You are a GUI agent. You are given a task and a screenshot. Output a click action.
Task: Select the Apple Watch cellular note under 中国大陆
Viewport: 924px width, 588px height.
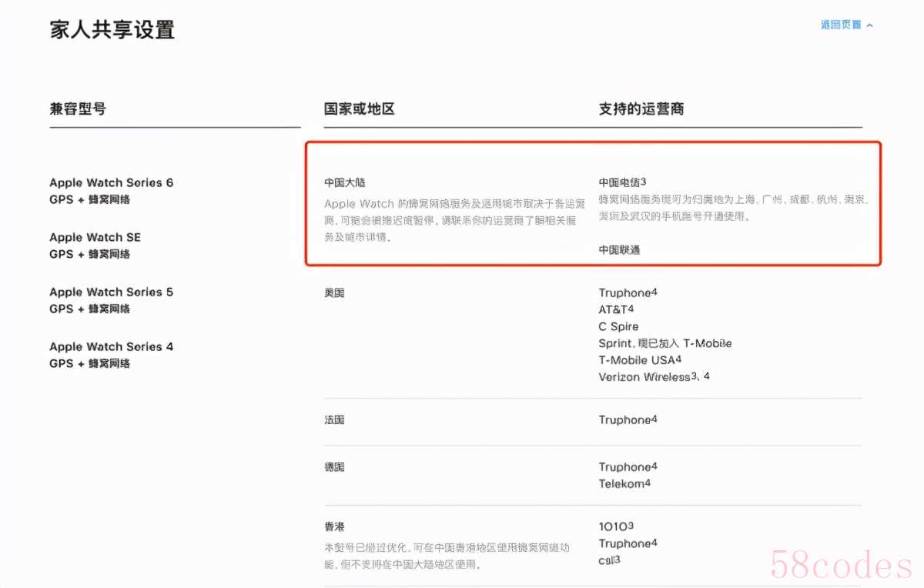point(454,220)
